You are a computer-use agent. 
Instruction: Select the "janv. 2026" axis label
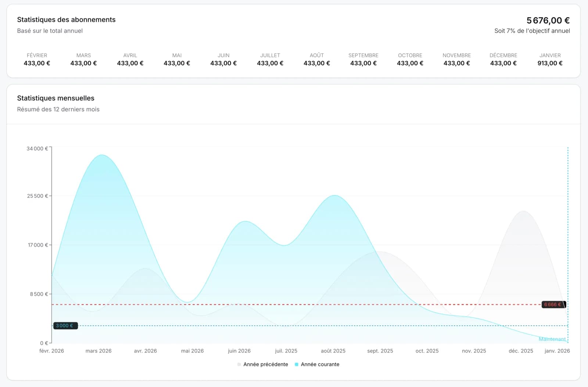tap(557, 351)
